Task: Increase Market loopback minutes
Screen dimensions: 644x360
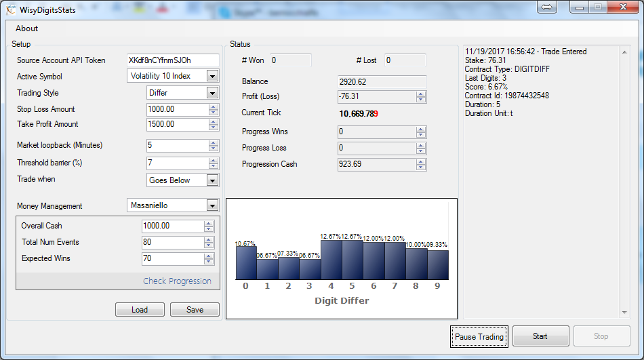Action: pyautogui.click(x=213, y=142)
